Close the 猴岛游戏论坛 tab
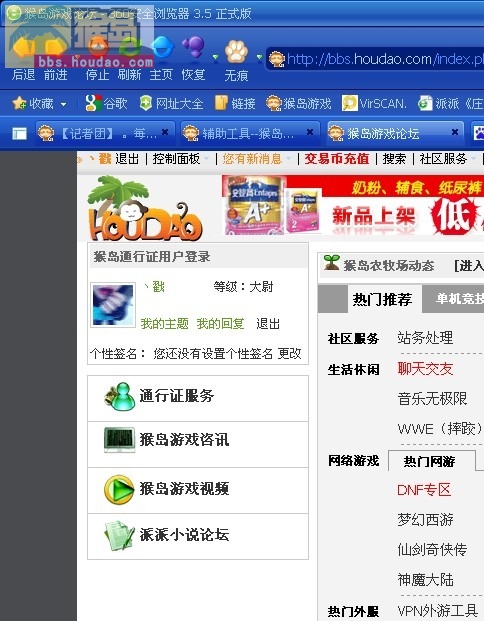 pyautogui.click(x=455, y=132)
